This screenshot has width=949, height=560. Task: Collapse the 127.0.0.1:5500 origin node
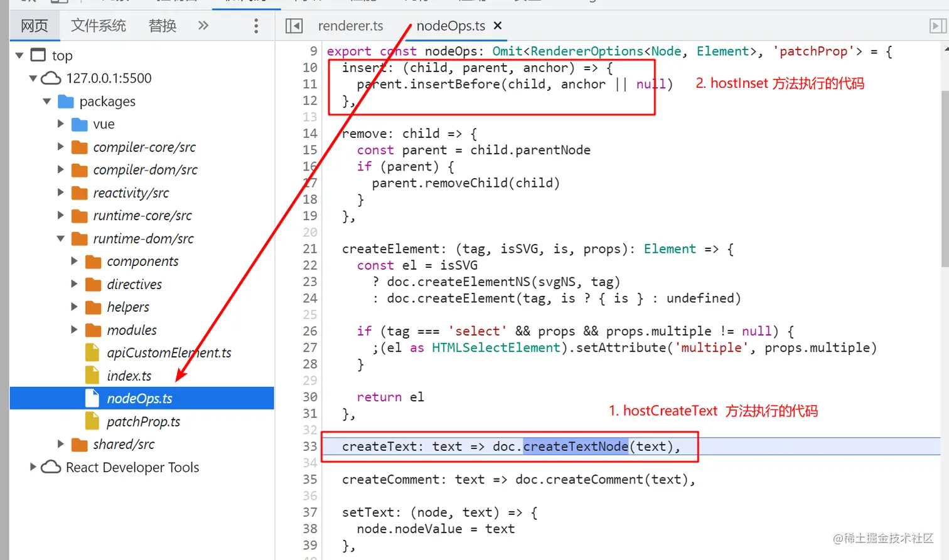click(x=33, y=78)
